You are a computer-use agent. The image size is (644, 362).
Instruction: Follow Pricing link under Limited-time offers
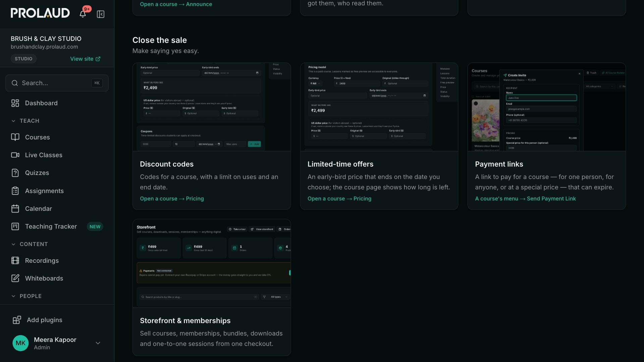pos(339,198)
